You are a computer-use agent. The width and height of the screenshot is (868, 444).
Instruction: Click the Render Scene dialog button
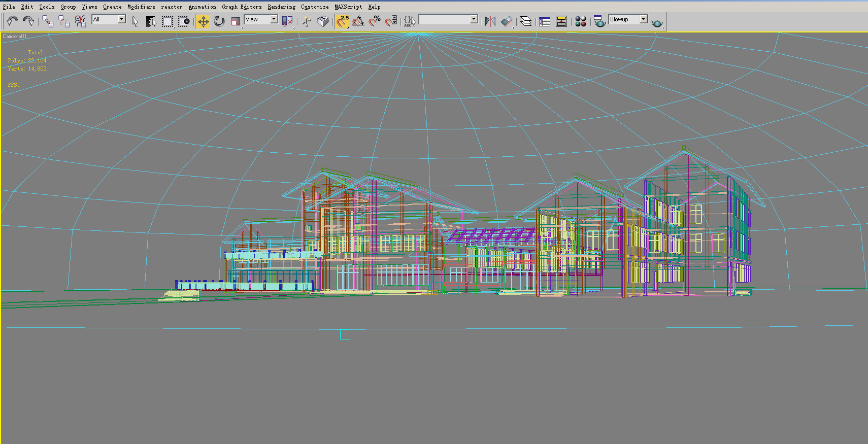click(x=599, y=21)
